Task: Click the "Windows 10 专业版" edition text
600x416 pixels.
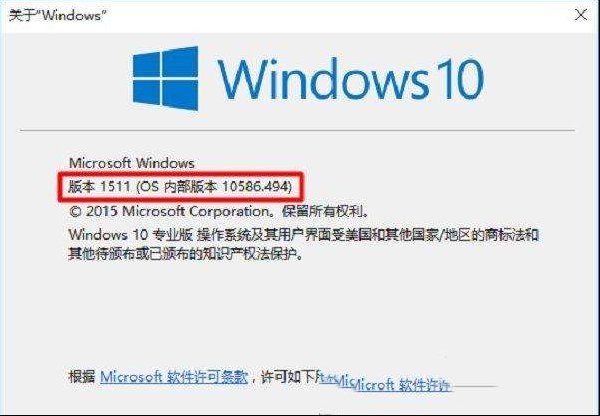Action: coord(130,234)
